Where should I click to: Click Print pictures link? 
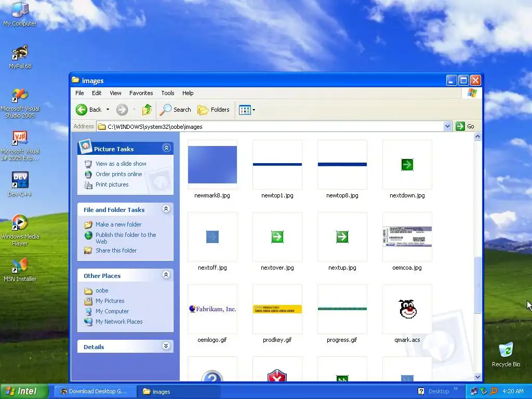(112, 184)
